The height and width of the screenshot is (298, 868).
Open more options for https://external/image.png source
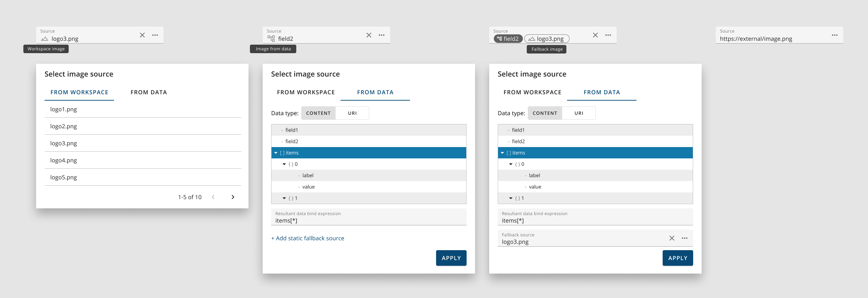tap(835, 35)
